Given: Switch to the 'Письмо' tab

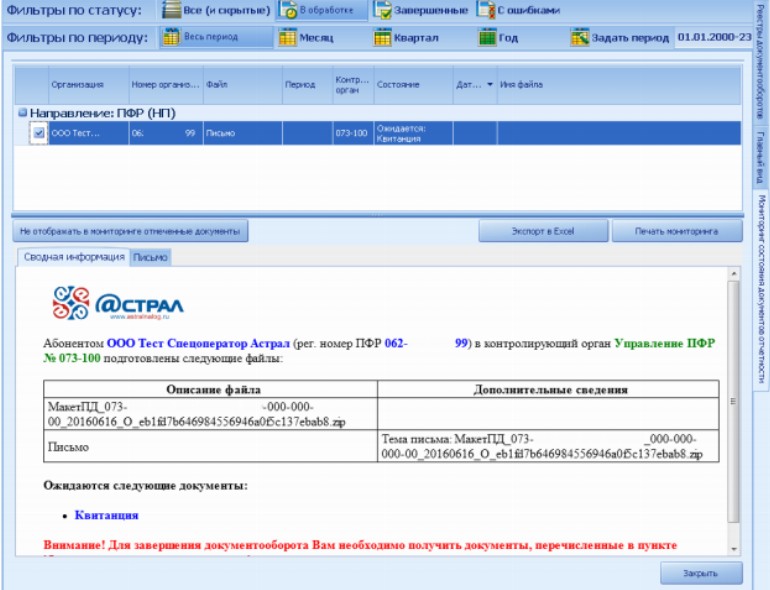Looking at the screenshot, I should 150,257.
